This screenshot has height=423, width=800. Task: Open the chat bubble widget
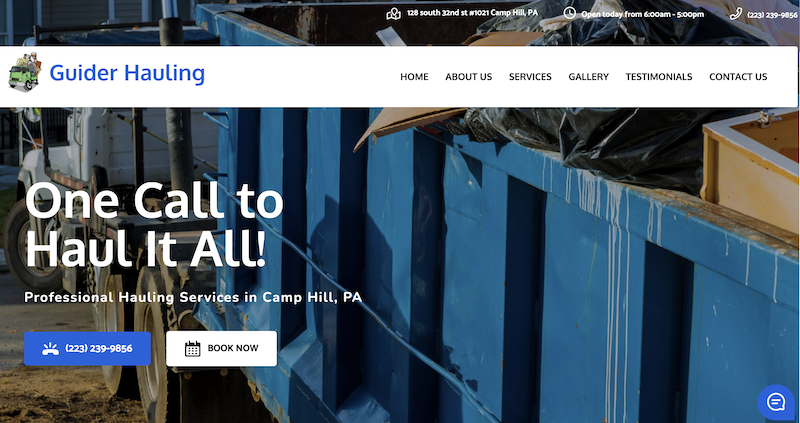tap(776, 402)
